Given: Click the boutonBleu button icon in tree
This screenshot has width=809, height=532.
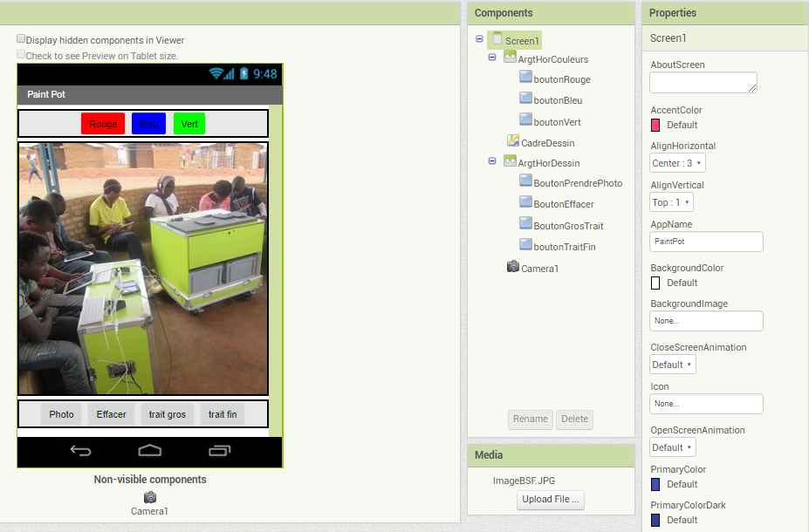Looking at the screenshot, I should coord(525,99).
